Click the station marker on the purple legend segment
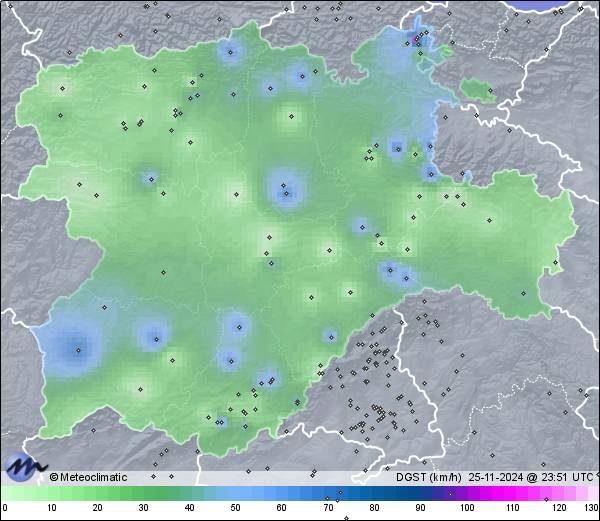 (x=450, y=494)
